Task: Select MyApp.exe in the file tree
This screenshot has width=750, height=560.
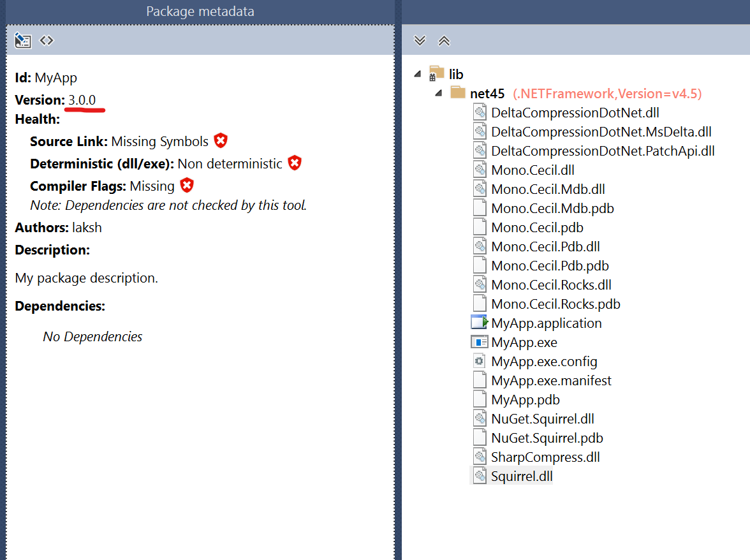Action: coord(524,343)
